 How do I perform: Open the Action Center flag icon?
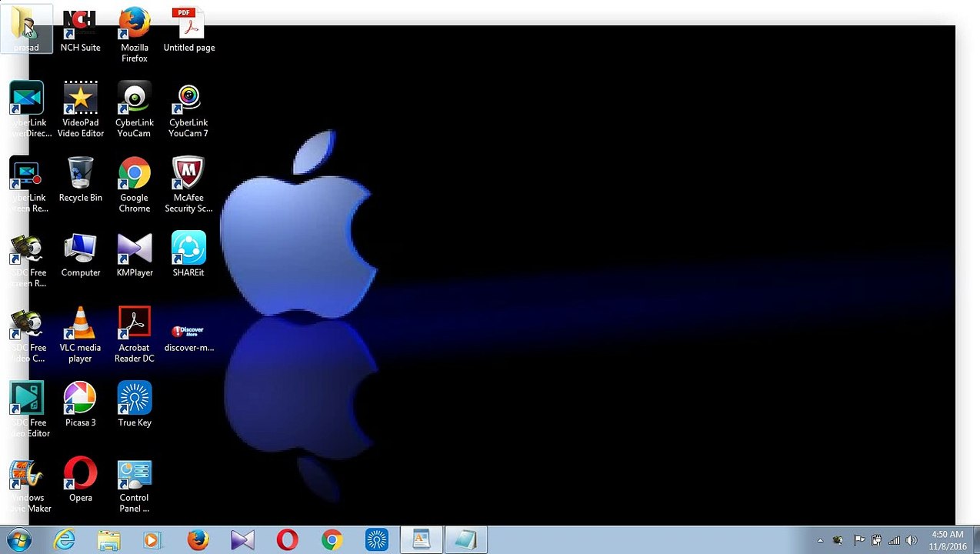[x=859, y=540]
